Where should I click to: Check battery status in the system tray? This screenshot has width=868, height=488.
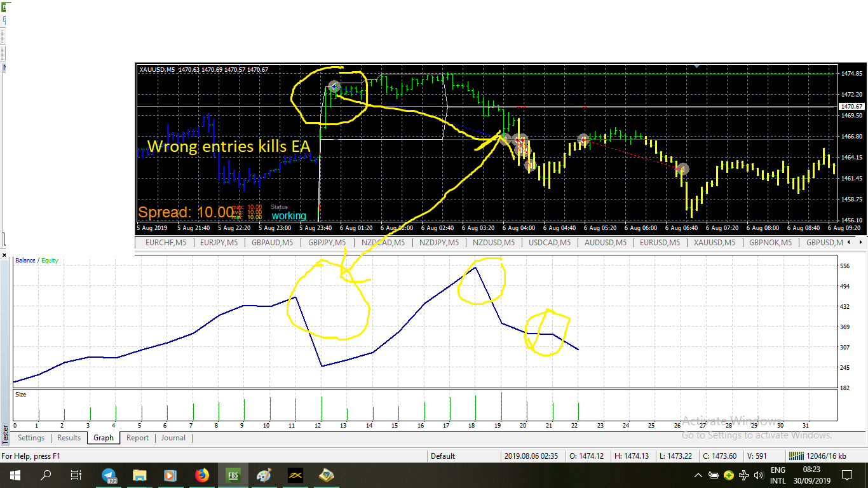714,475
